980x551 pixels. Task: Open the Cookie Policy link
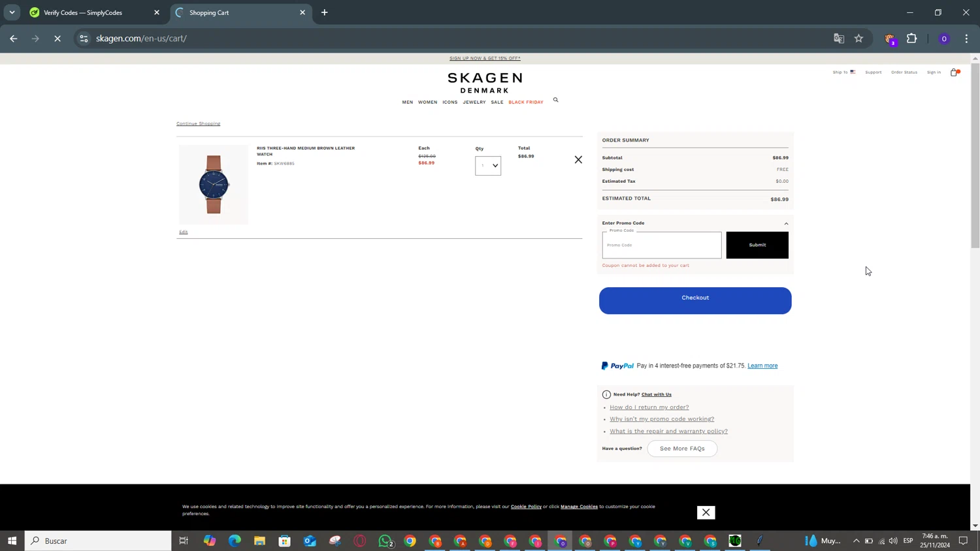tap(526, 507)
